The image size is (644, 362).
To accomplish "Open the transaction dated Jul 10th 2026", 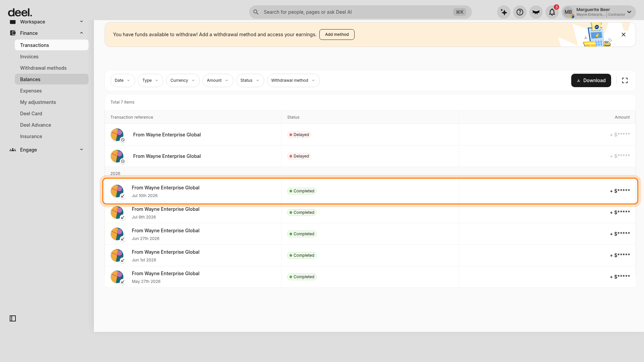I will (370, 191).
